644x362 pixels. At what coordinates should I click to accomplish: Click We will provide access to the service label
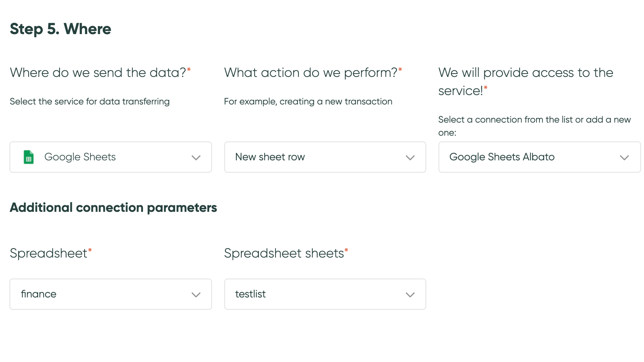click(526, 82)
